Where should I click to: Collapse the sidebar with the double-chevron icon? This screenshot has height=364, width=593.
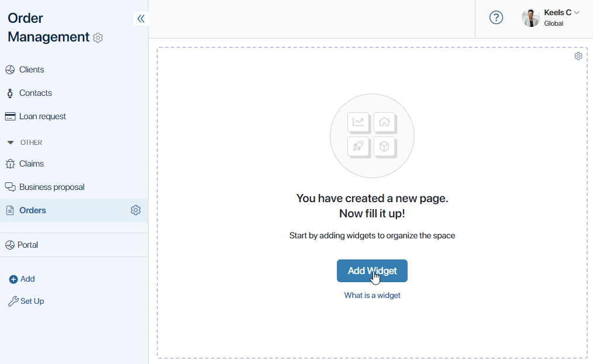141,19
